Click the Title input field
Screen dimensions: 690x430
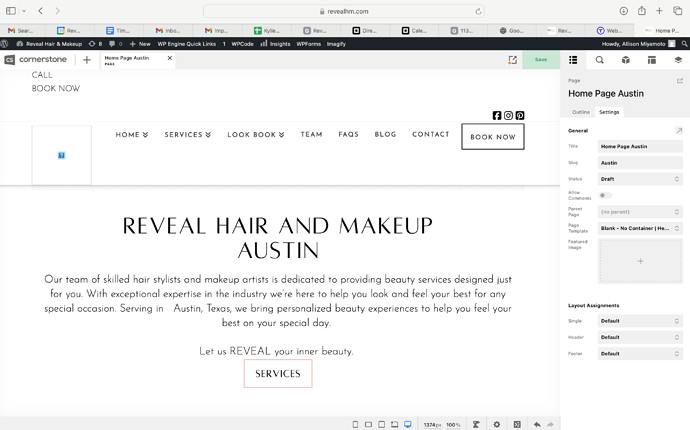(640, 146)
